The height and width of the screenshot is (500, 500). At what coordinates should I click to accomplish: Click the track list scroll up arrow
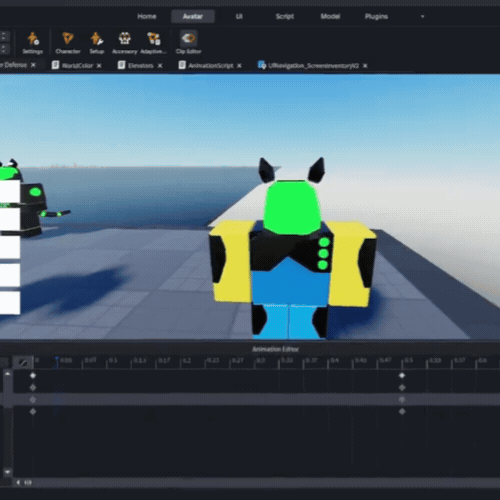point(7,374)
